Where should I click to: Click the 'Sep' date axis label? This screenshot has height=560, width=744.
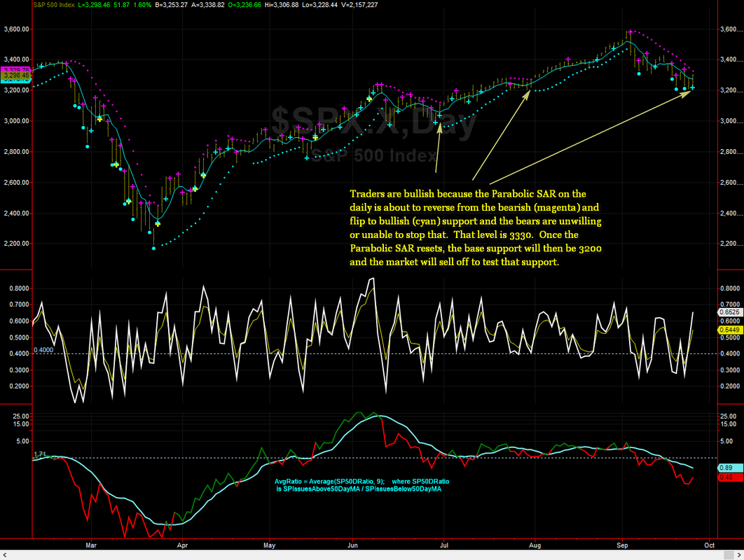pyautogui.click(x=622, y=545)
